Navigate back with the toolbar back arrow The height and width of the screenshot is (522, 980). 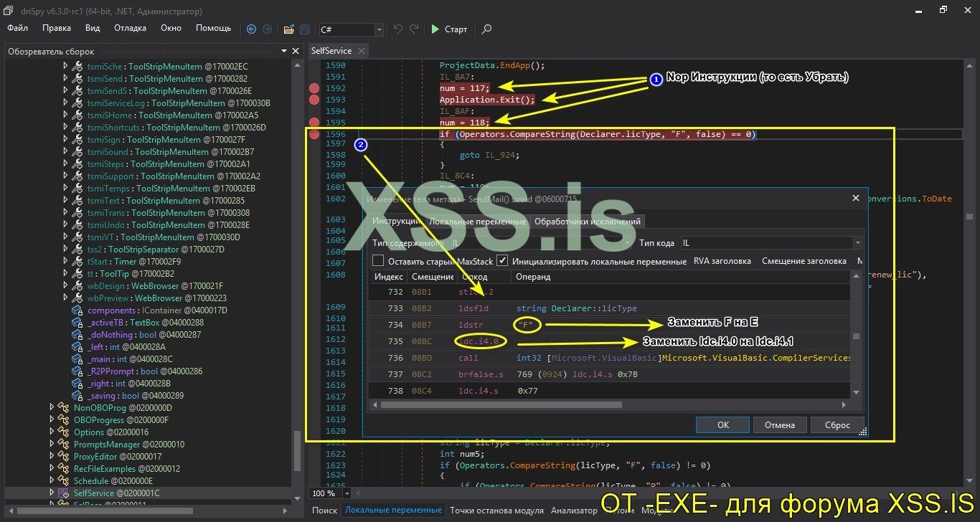pos(251,29)
